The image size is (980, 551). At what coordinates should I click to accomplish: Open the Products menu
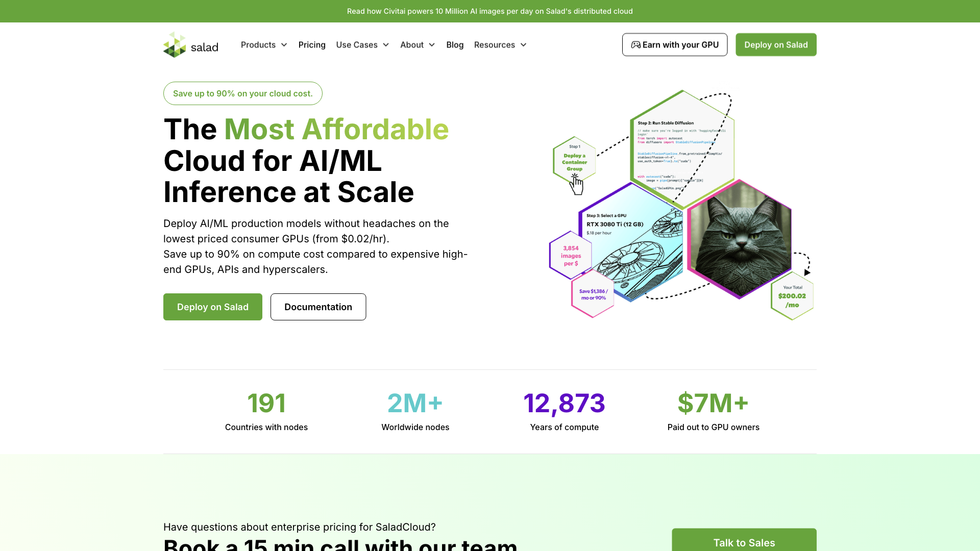coord(264,45)
